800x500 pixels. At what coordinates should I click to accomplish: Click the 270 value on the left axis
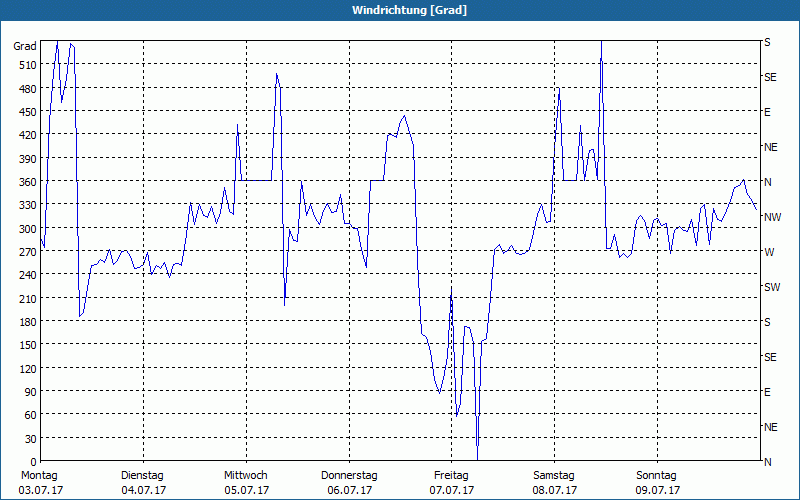(28, 252)
